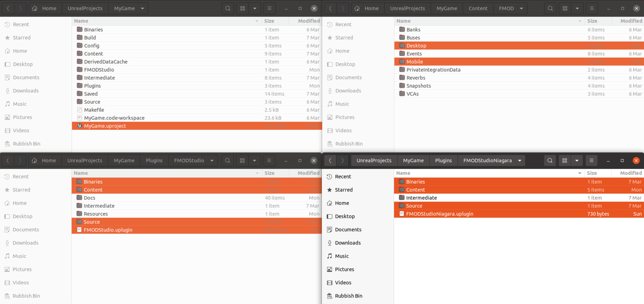Screen dimensions: 644x304
Task: Click the Home button in the path bar
Action: pyautogui.click(x=45, y=8)
